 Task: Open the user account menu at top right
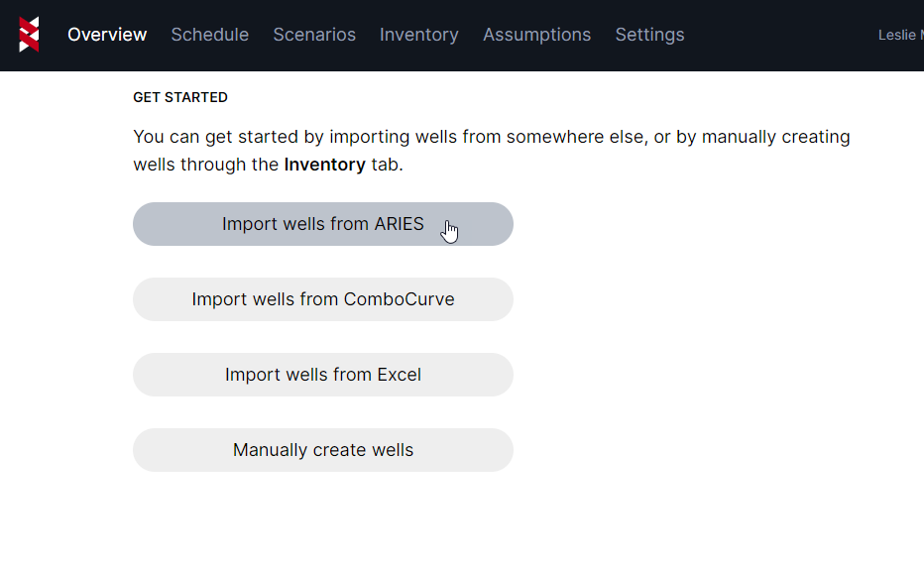point(900,35)
